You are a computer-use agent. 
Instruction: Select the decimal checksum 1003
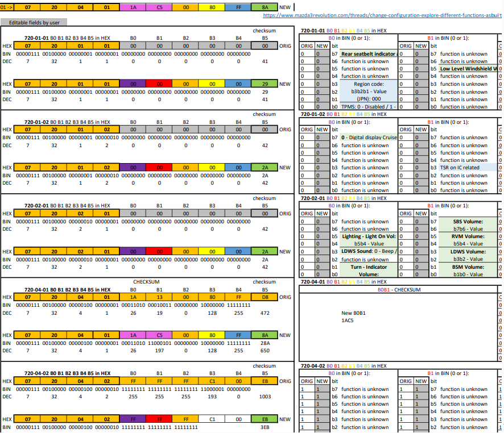(265, 397)
